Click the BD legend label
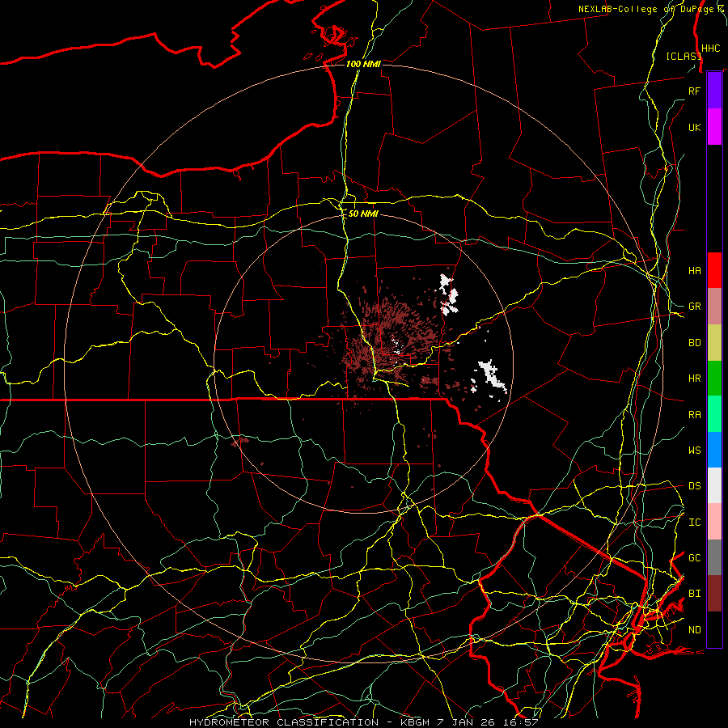 [x=694, y=343]
